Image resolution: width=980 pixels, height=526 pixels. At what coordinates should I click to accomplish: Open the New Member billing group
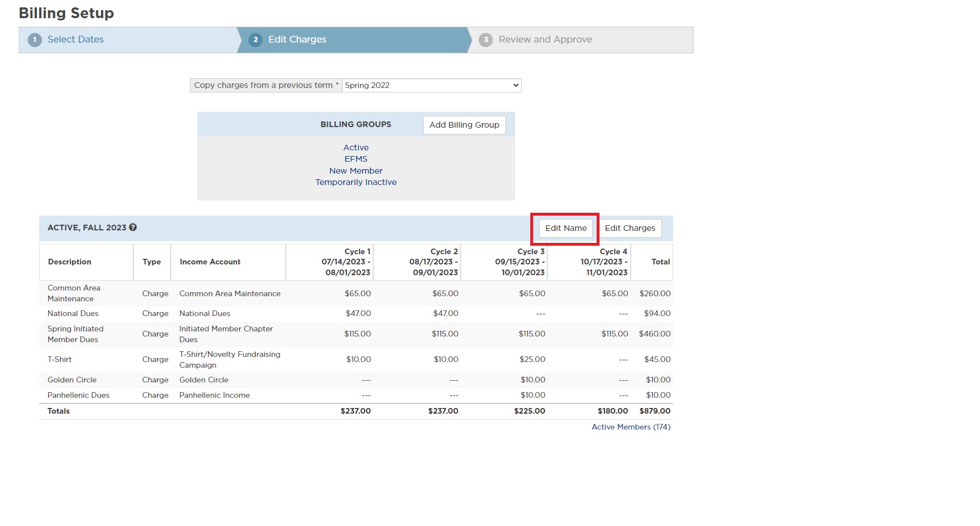[356, 171]
